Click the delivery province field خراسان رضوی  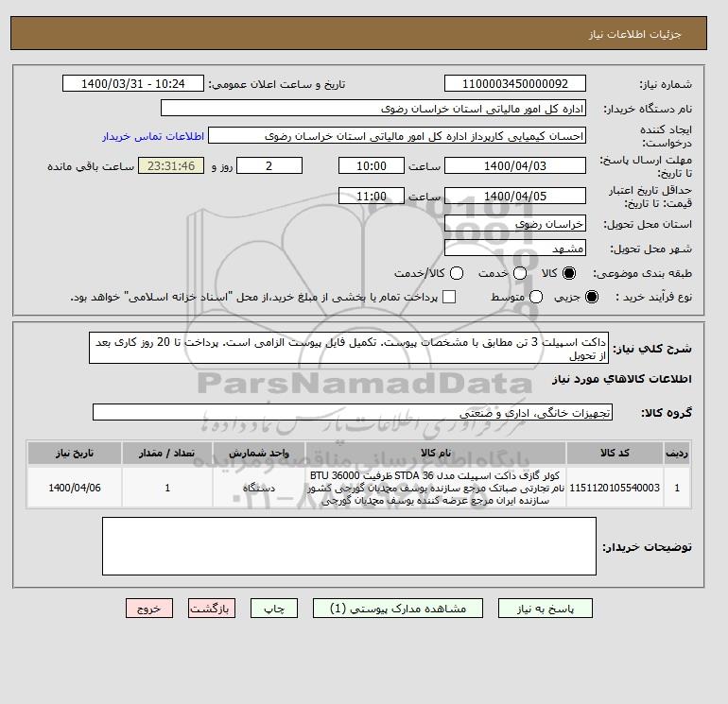515,224
